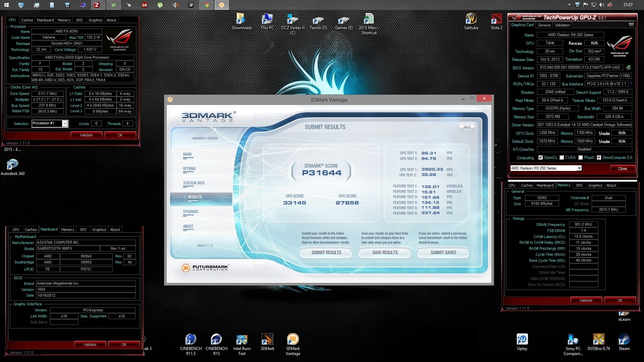The height and width of the screenshot is (362, 644).
Task: Launch Steam desktop icon
Action: click(624, 342)
